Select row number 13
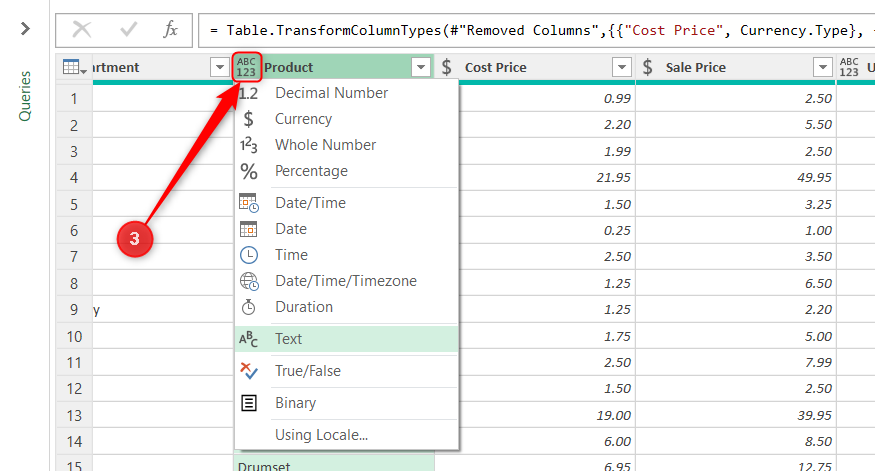 [74, 416]
